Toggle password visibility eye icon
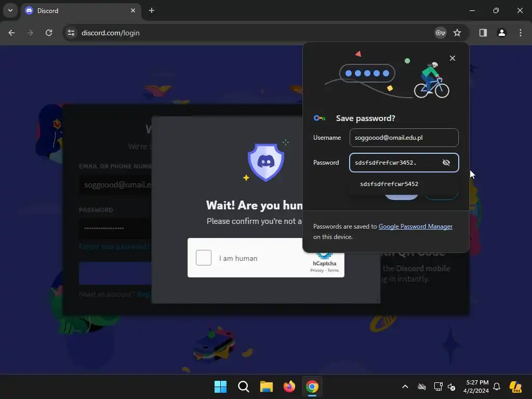This screenshot has width=532, height=399. click(x=446, y=163)
